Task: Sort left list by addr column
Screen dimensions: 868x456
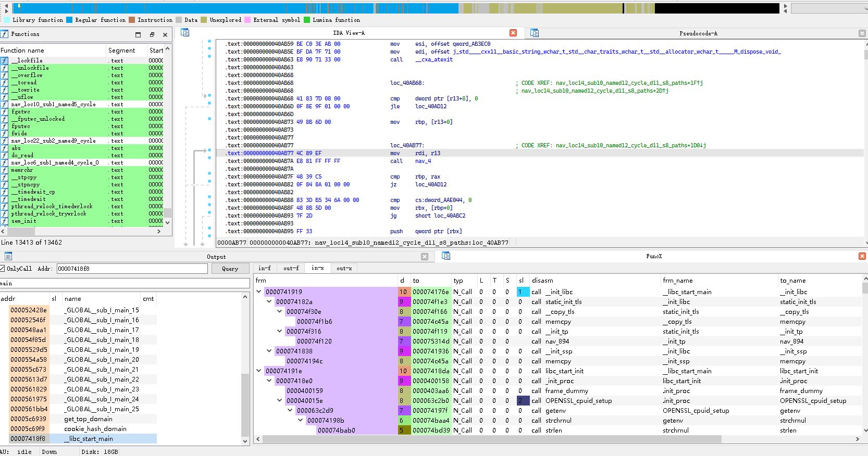Action: tap(24, 299)
